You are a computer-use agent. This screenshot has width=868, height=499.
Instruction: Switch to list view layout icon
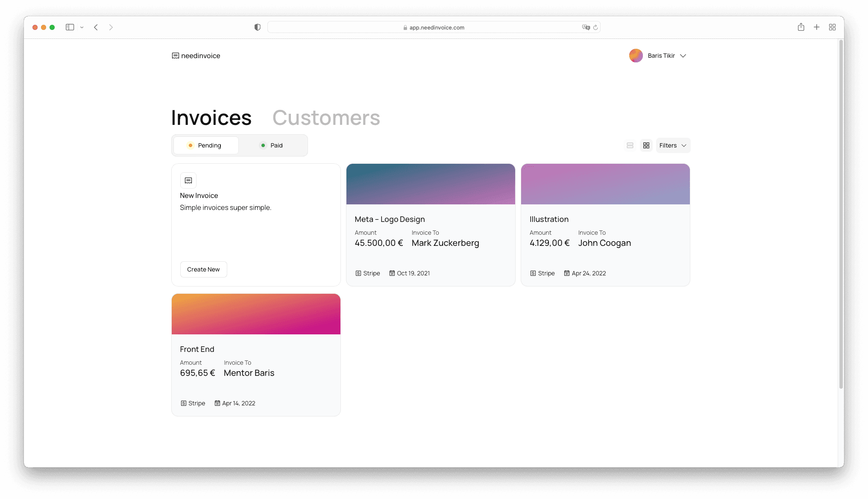tap(630, 145)
